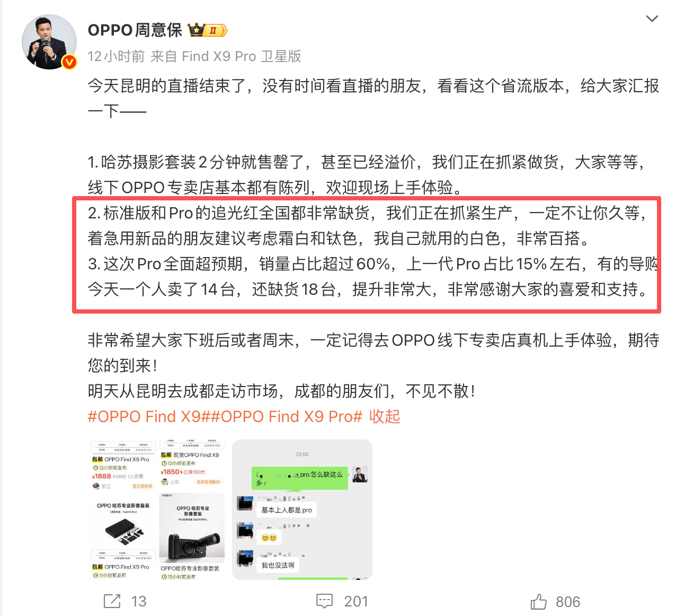The image size is (676, 616).
Task: Open the OPPO周意保 username link
Action: pos(135,30)
